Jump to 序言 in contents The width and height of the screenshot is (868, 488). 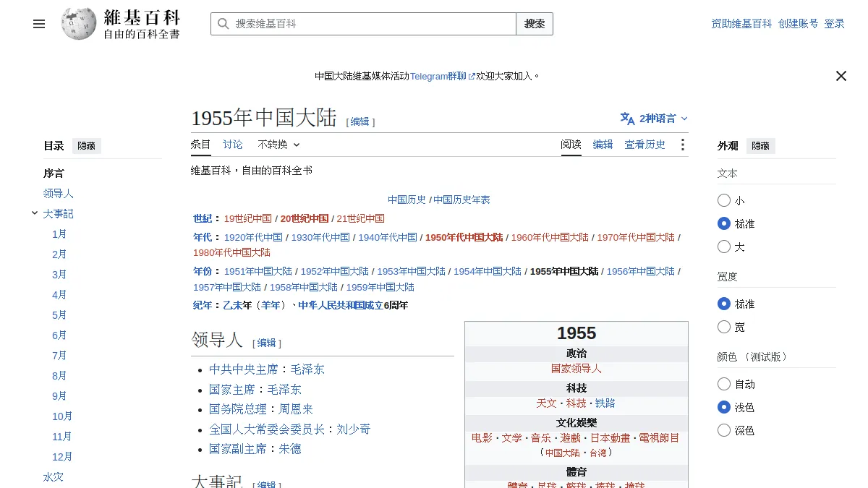(54, 174)
